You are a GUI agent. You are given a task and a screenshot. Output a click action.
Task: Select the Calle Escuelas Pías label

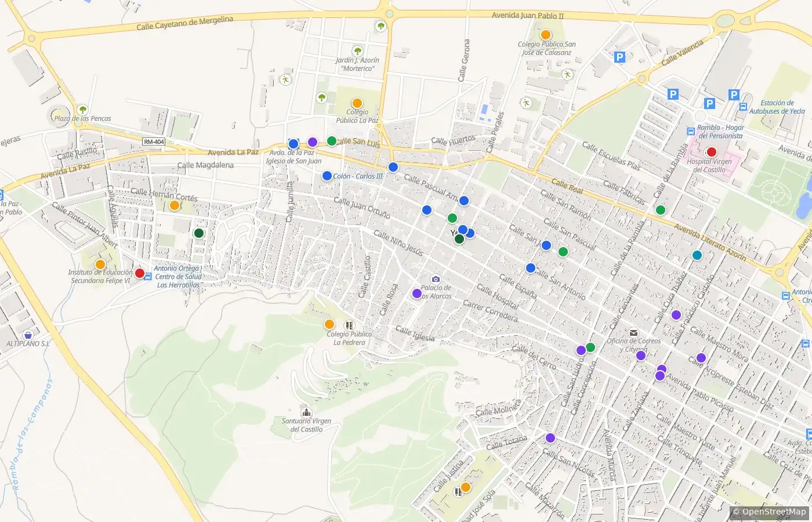[x=611, y=157]
